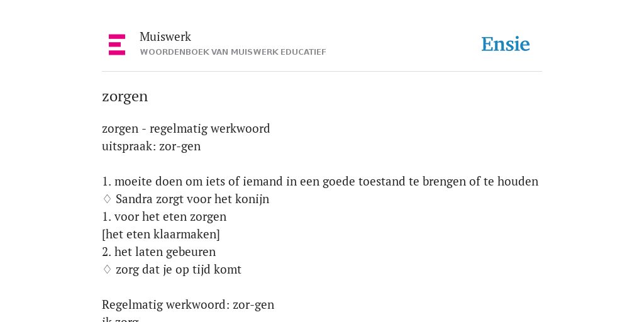The image size is (644, 322).
Task: Click the pink Muiswerk logo icon
Action: 117,45
